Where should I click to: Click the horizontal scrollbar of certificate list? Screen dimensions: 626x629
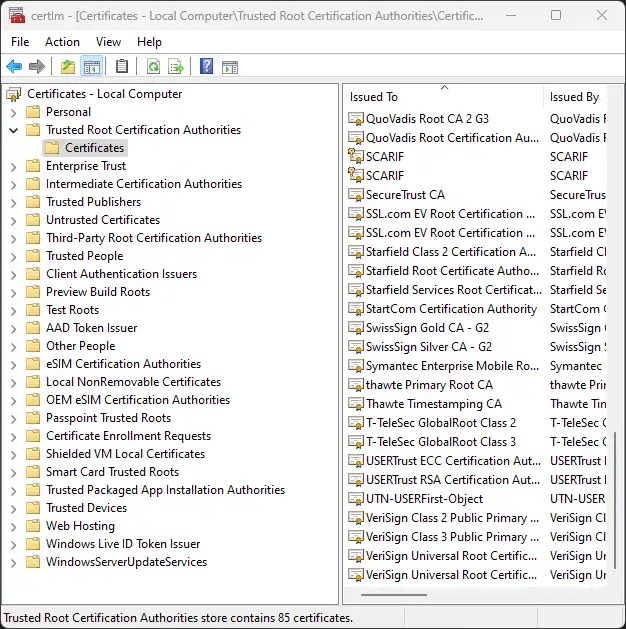coord(394,595)
